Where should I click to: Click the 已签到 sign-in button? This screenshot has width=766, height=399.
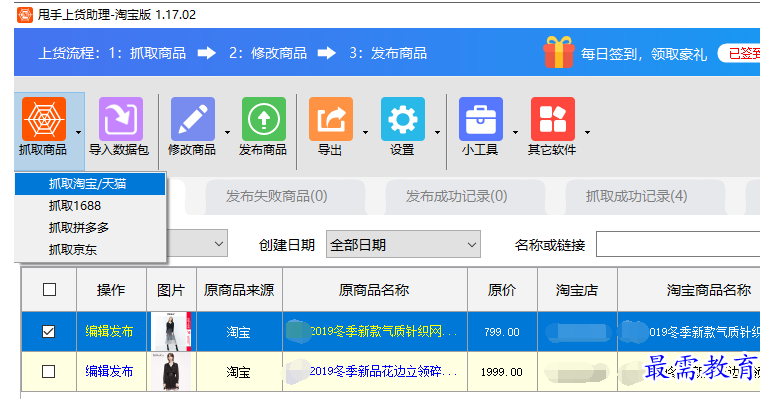pos(739,53)
